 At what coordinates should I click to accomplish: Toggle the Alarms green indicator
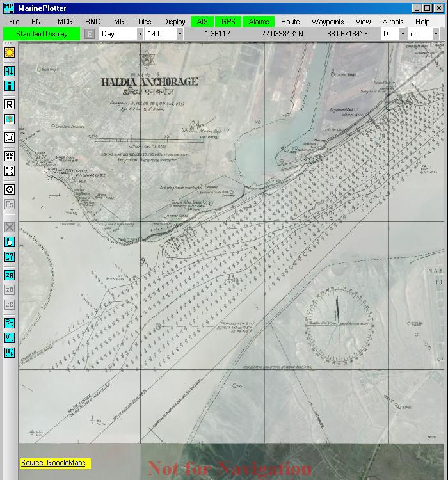pyautogui.click(x=259, y=21)
